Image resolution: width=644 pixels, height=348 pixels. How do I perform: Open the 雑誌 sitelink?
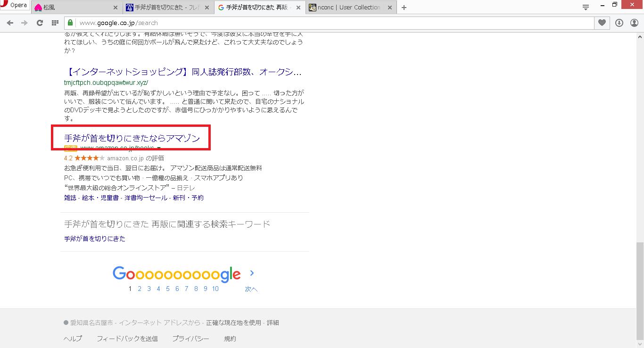[x=70, y=198]
